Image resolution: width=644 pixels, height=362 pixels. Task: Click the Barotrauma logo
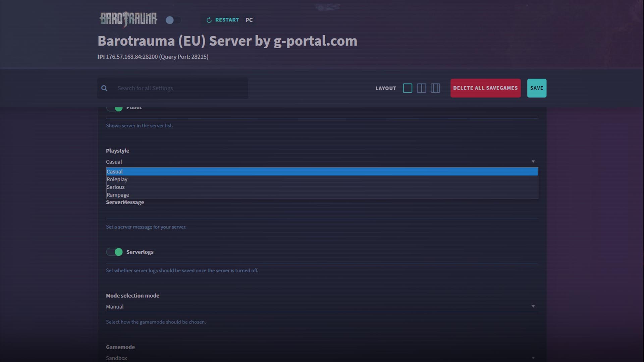pos(128,19)
